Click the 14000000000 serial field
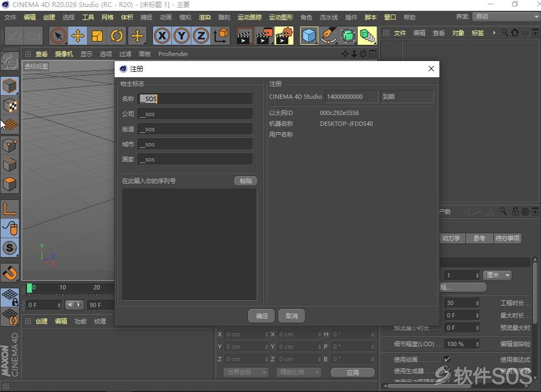Viewport: 541px width, 392px height. [x=351, y=97]
